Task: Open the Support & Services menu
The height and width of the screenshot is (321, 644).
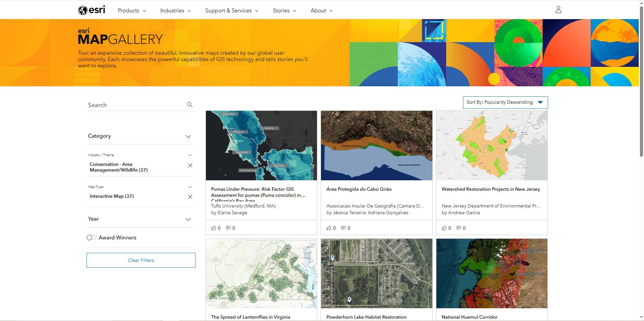Action: coord(232,10)
